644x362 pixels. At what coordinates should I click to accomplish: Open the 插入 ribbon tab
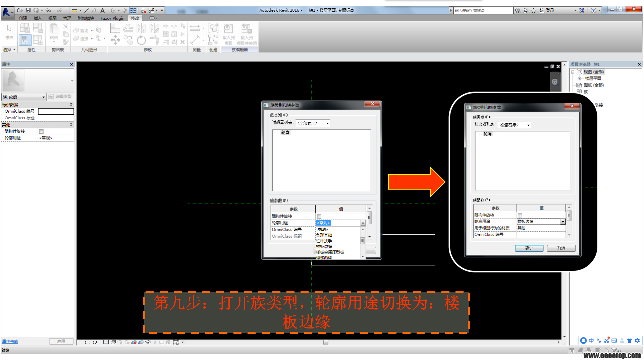[x=38, y=18]
